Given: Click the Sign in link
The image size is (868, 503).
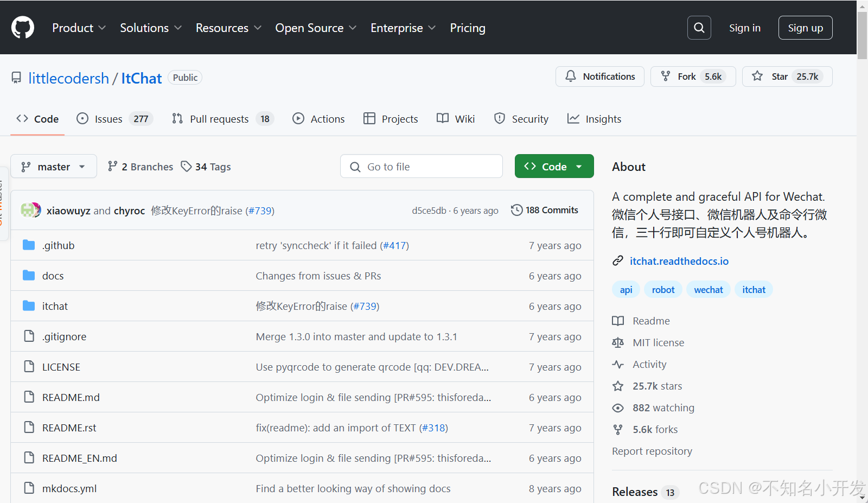Looking at the screenshot, I should point(744,28).
